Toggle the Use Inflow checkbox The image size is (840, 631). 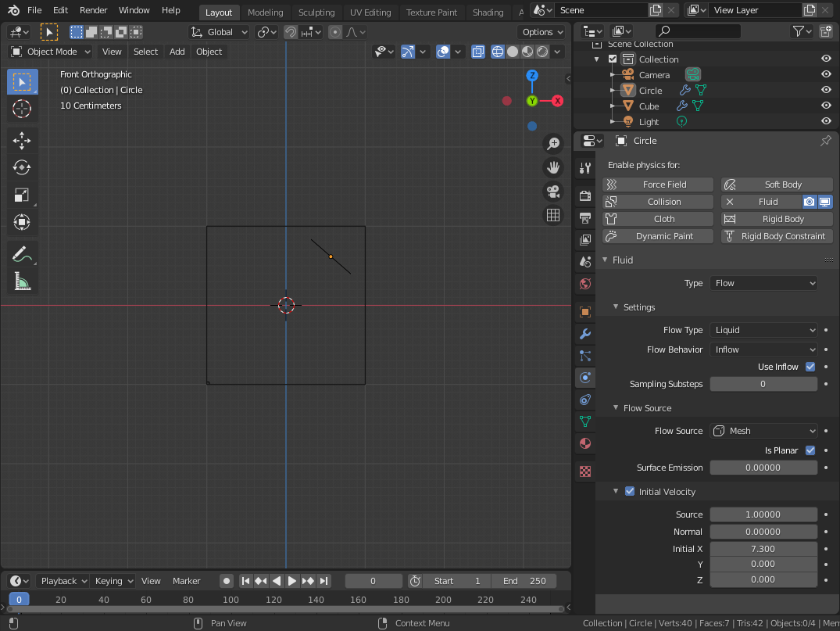(x=810, y=367)
